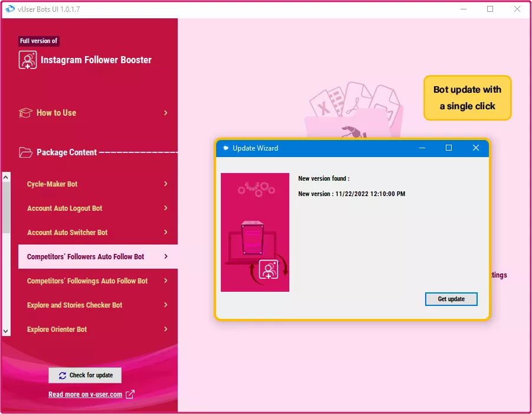Screen dimensions: 532x414
Task: Select Cycle-Maker Bot from package list
Action: [97, 184]
